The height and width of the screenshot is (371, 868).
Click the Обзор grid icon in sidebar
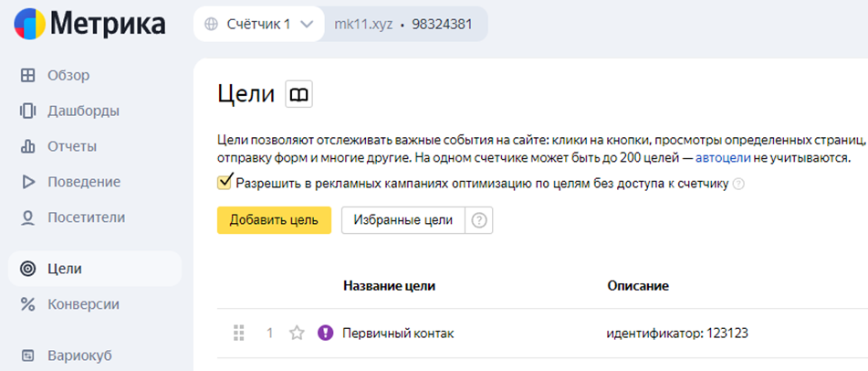[x=27, y=76]
